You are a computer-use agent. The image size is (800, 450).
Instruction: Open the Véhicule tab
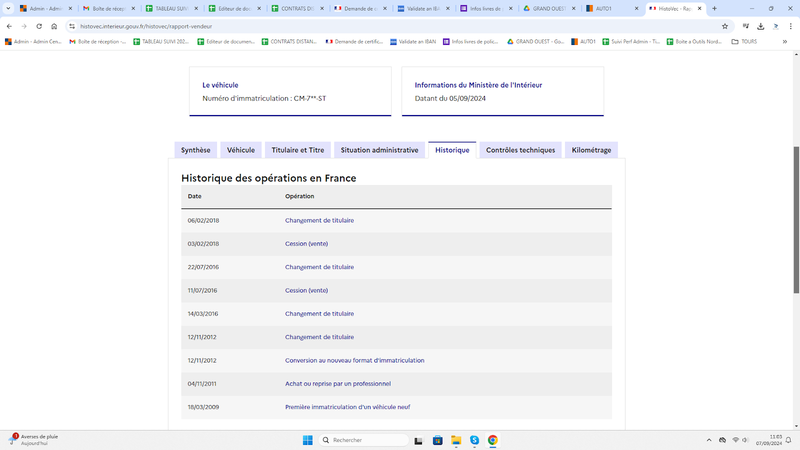click(241, 150)
